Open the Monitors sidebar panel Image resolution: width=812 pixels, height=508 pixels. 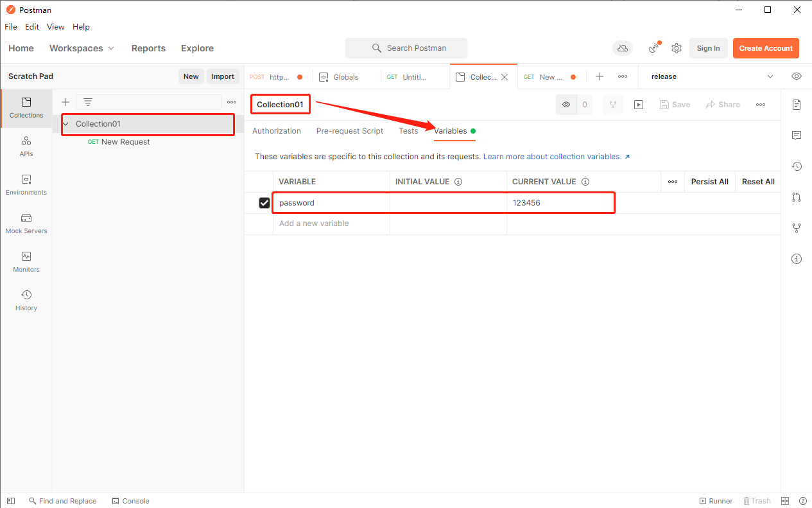coord(26,261)
